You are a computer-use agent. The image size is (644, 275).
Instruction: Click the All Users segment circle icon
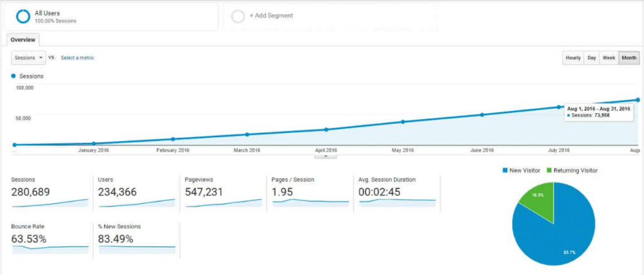click(x=23, y=16)
